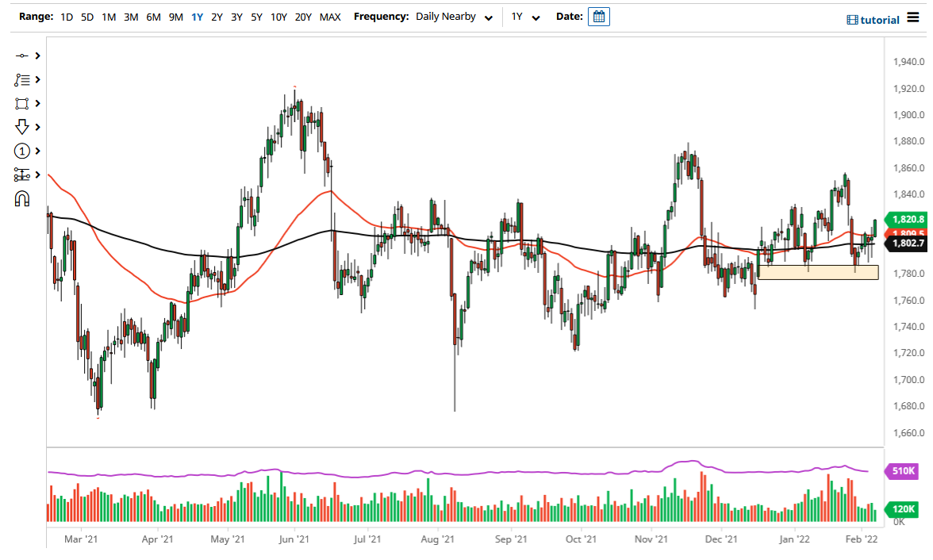Screen dimensions: 933x560
Task: Choose the down arrow marker tool icon
Action: click(x=21, y=127)
